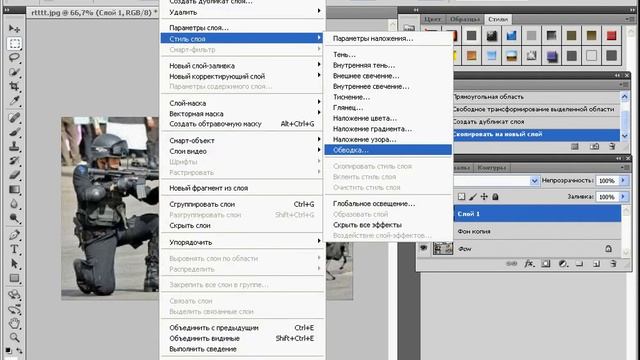This screenshot has width=640, height=360.
Task: Choose Тень… in layer style submenu
Action: point(388,54)
